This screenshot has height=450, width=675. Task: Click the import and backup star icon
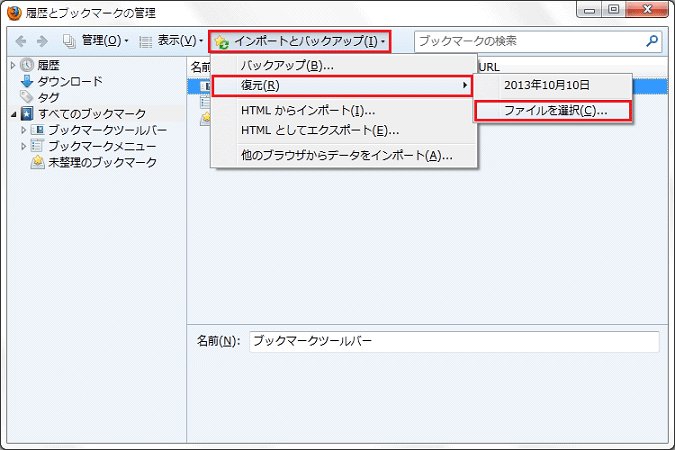(x=221, y=42)
